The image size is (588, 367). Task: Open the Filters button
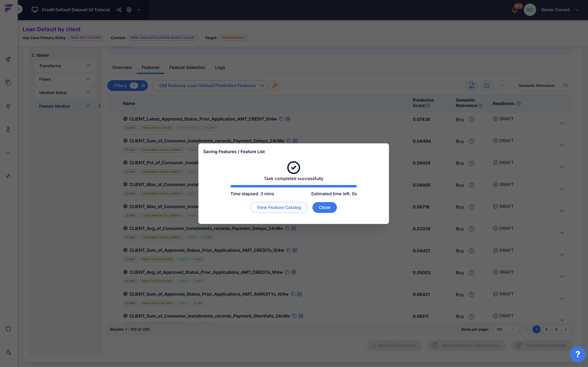pos(128,86)
